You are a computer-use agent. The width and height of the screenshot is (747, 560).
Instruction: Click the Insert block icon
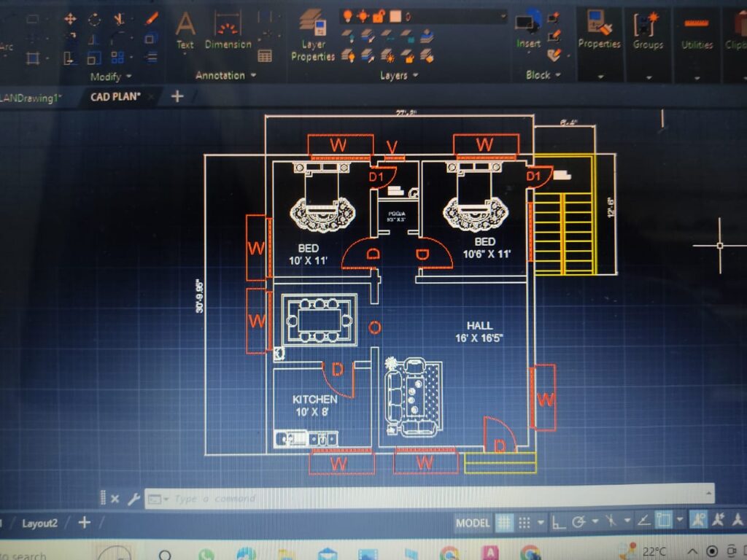point(528,29)
